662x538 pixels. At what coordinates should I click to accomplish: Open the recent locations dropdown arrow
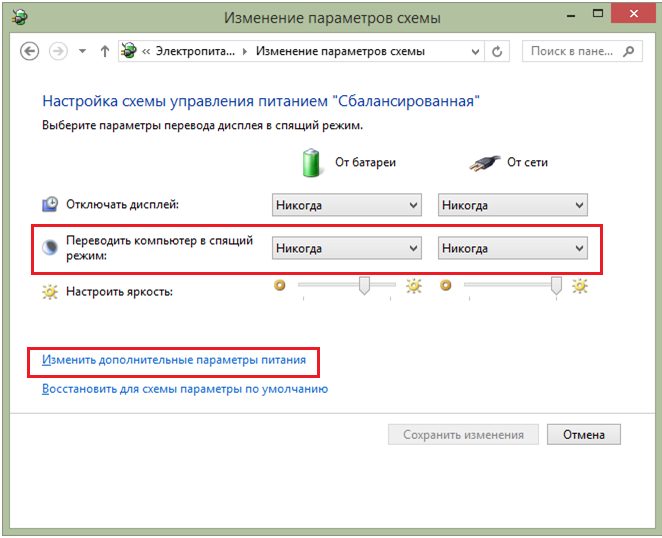pos(82,52)
